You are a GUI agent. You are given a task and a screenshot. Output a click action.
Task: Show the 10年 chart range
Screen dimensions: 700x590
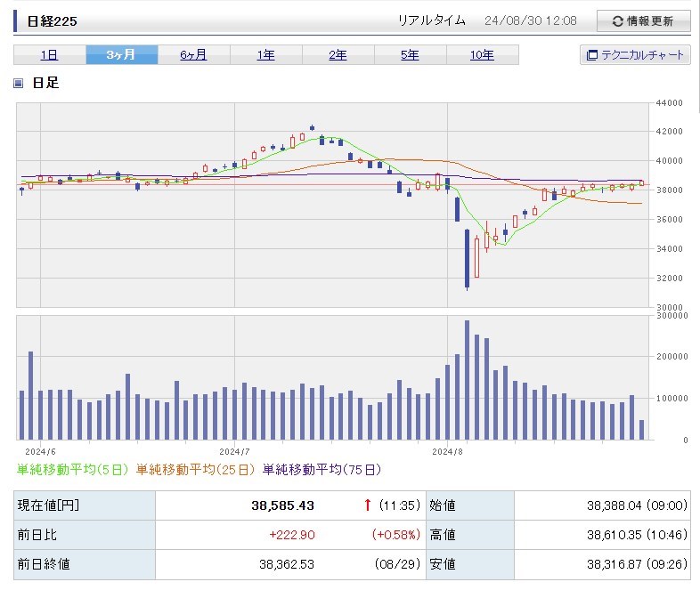point(482,55)
